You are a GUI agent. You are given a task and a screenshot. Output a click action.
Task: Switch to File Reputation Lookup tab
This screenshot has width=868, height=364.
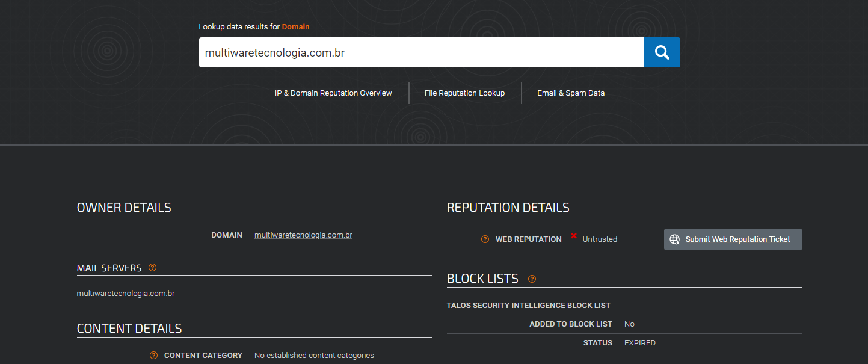pos(464,93)
